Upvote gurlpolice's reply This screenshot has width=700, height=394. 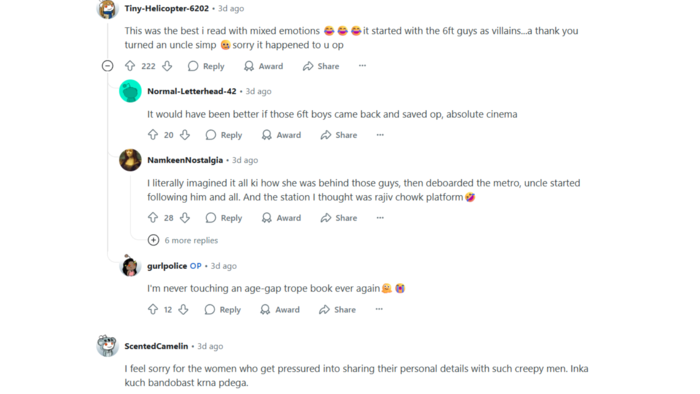(153, 309)
